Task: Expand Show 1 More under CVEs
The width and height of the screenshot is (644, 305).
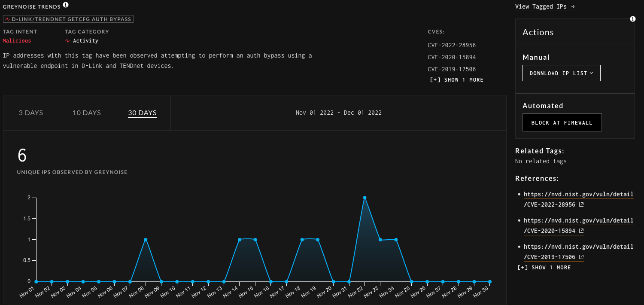Action: [456, 80]
